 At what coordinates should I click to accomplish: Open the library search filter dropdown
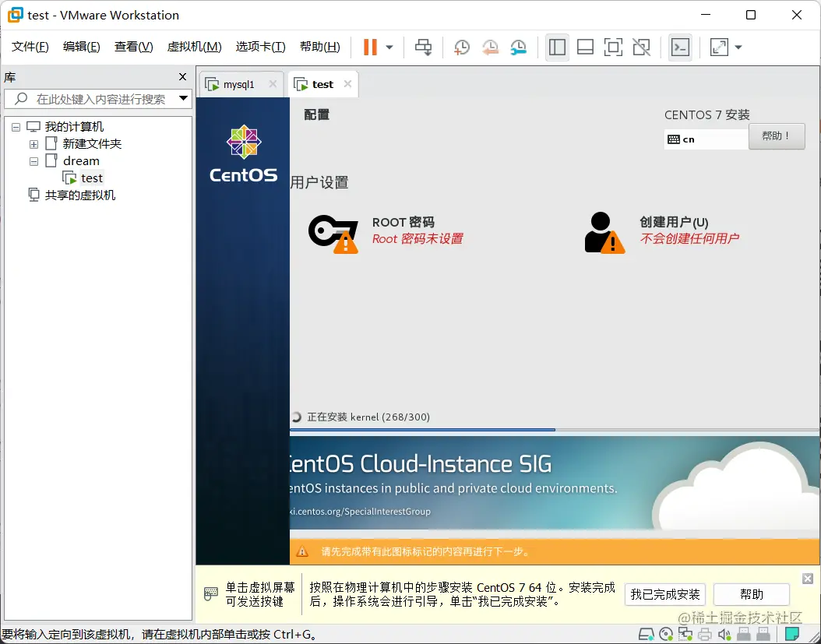click(x=183, y=98)
